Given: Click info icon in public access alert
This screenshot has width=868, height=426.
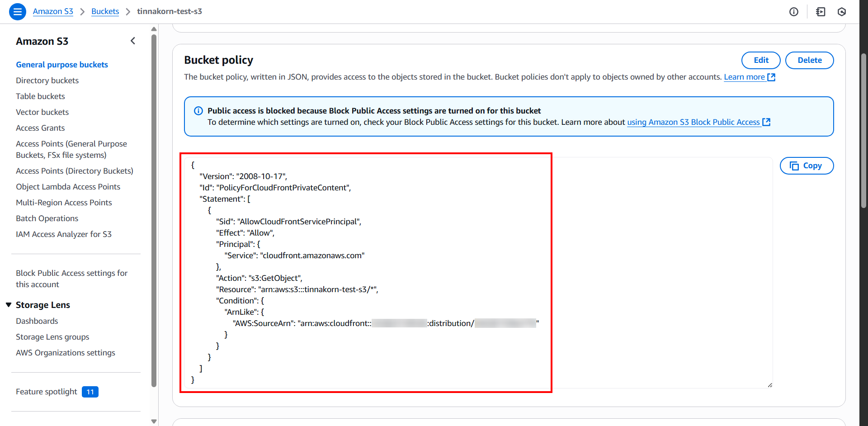Looking at the screenshot, I should tap(198, 111).
